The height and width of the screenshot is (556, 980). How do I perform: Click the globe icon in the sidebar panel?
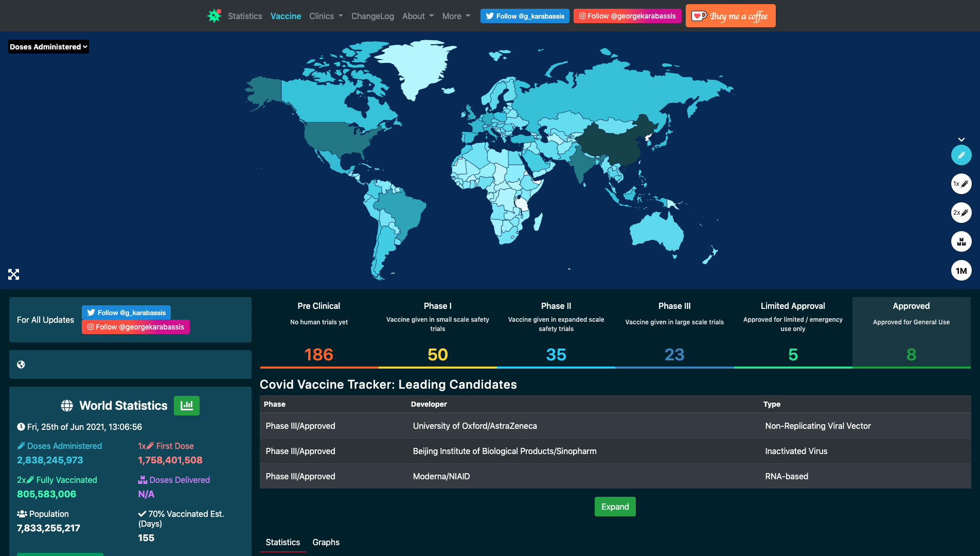[x=21, y=364]
